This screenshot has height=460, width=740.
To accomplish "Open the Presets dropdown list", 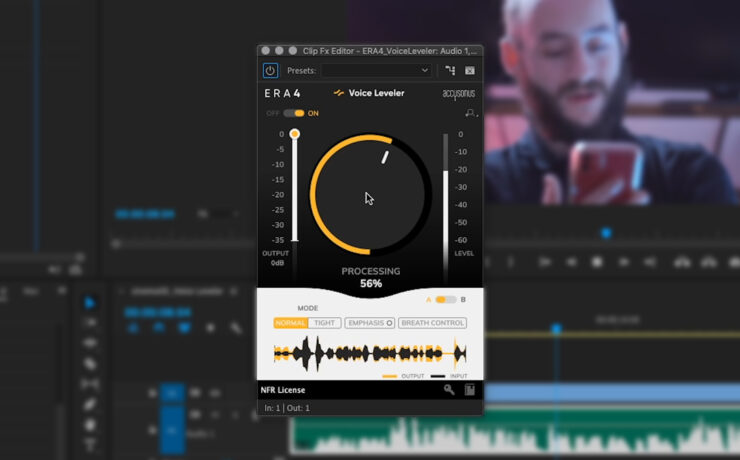I will coord(376,71).
